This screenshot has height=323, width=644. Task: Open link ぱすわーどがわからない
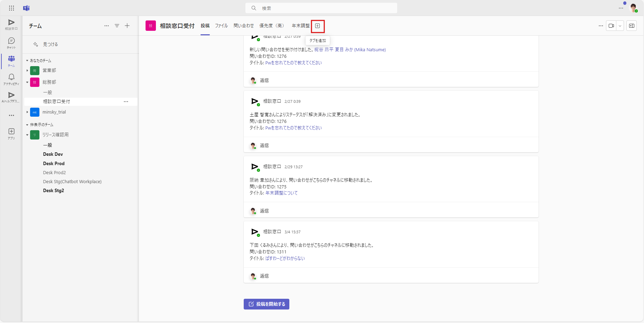pyautogui.click(x=285, y=258)
